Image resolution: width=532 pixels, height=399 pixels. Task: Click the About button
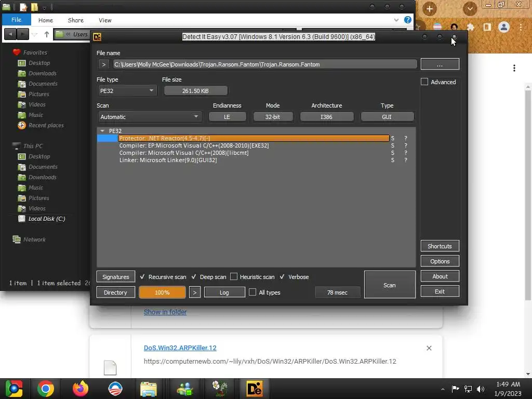point(440,276)
